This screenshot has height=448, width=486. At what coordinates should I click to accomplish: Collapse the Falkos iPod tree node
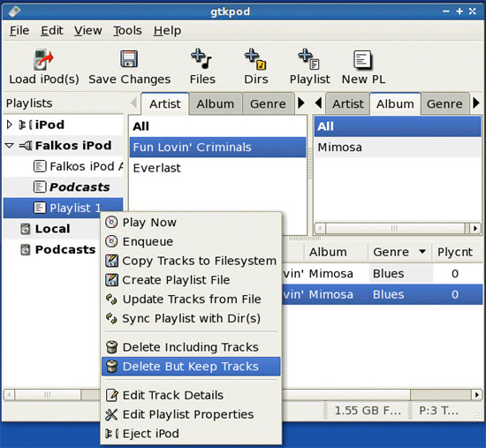10,145
